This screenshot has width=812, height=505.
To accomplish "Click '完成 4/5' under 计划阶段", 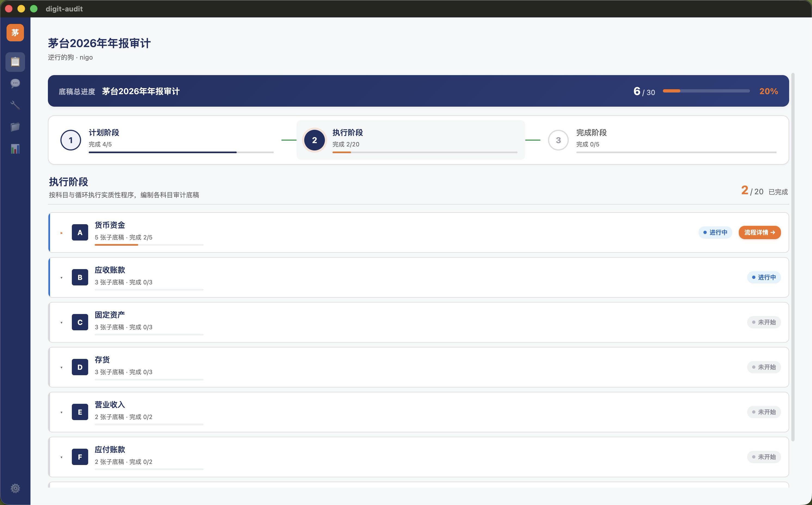I will click(100, 144).
